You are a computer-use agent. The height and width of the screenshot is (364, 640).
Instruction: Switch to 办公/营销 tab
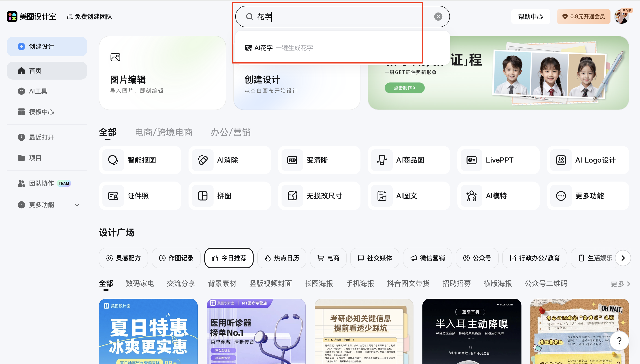231,133
